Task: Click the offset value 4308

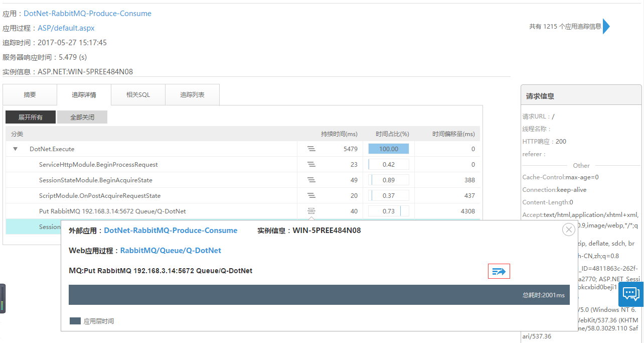Action: [x=467, y=211]
